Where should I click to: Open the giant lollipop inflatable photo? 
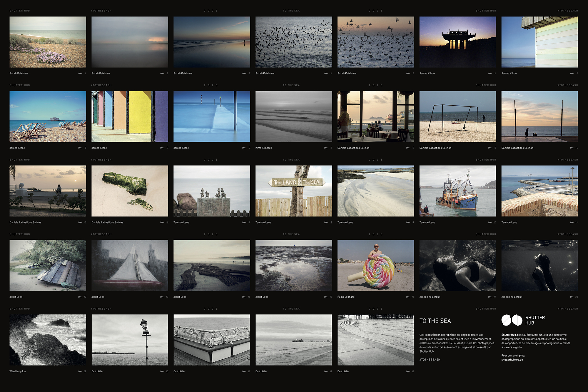point(375,266)
